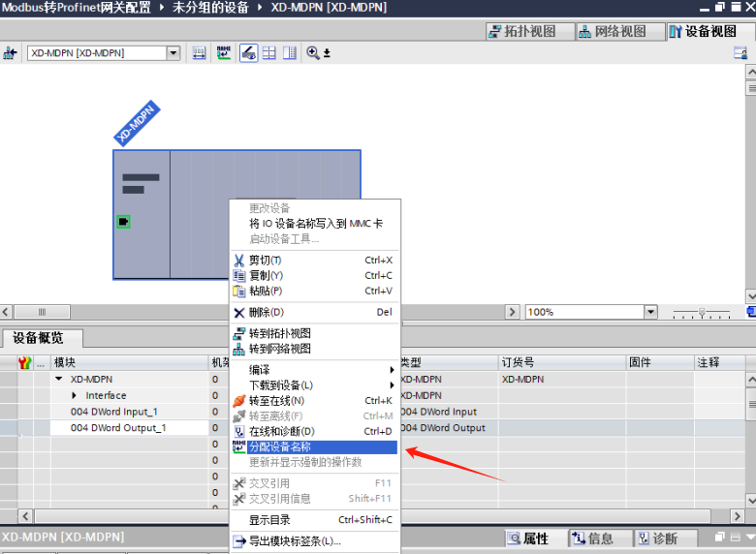The image size is (756, 554).
Task: Click the zoom magnifier toolbar icon
Action: tap(312, 53)
